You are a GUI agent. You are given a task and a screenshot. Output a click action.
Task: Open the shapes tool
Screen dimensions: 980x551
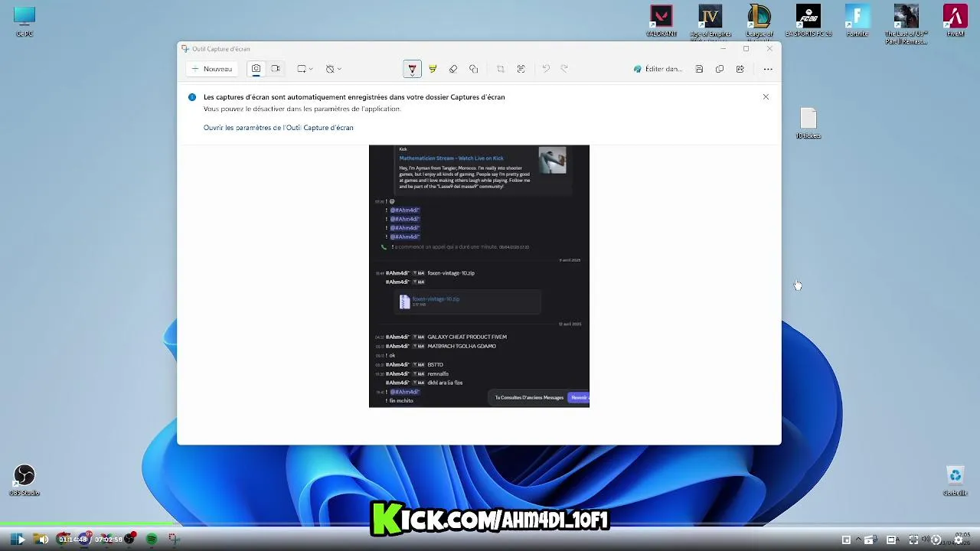click(474, 69)
